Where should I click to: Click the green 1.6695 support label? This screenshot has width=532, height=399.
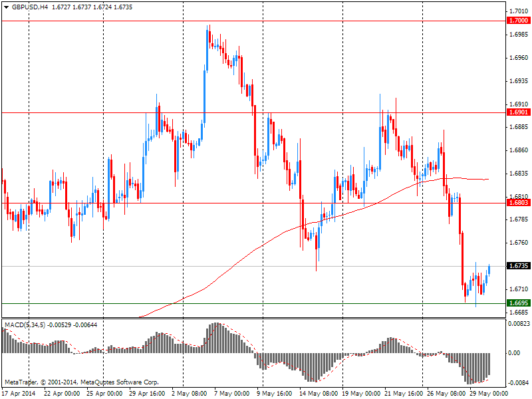(x=519, y=303)
